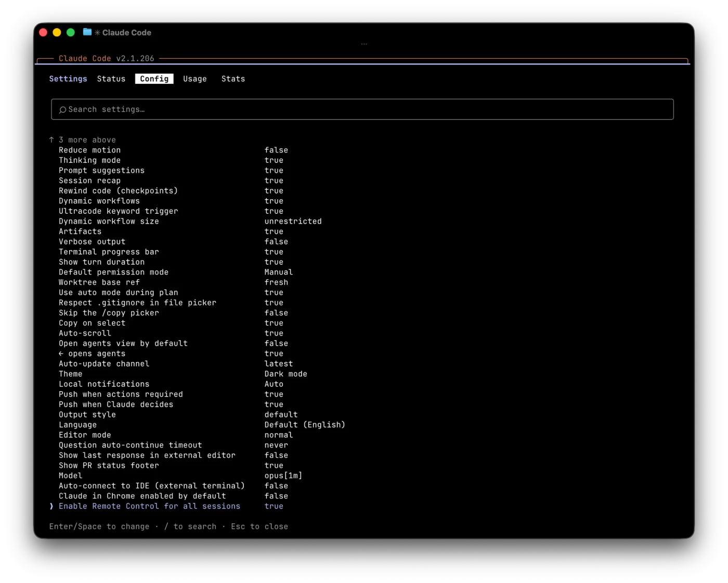This screenshot has width=728, height=583.
Task: Change the Default permission mode option
Action: tap(176, 273)
